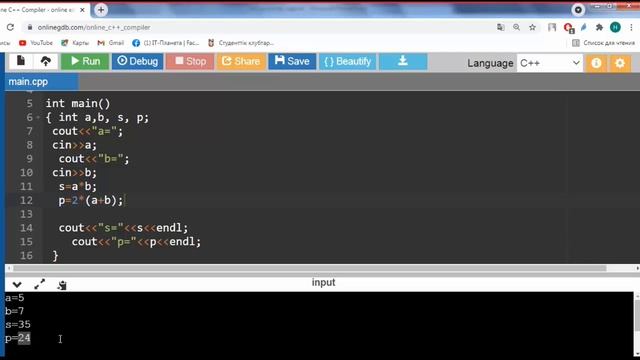The width and height of the screenshot is (640, 360).
Task: Click site lock icon in address bar
Action: tap(29, 27)
